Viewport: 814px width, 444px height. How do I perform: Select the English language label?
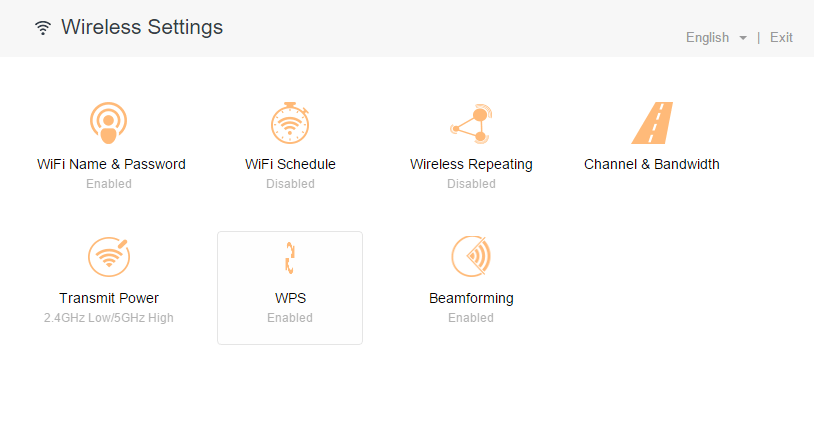click(707, 37)
